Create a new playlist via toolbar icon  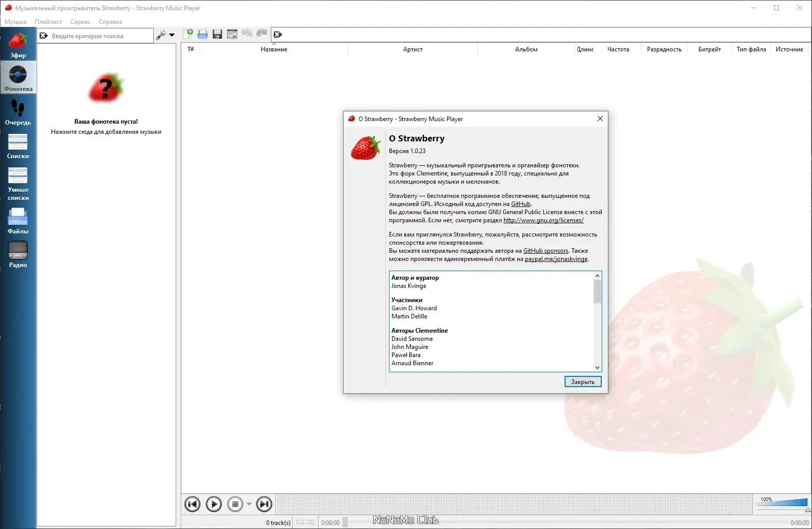188,34
